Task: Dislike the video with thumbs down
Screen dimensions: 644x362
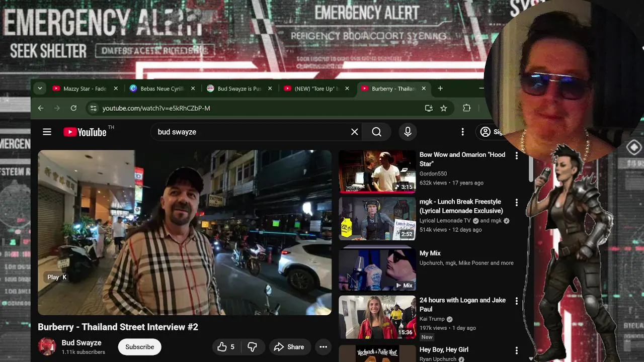Action: [253, 347]
